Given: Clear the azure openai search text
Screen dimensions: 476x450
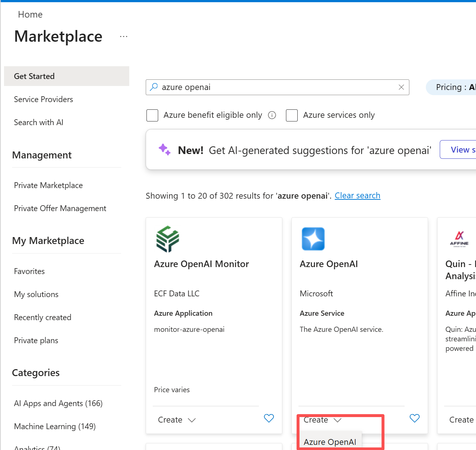Looking at the screenshot, I should 401,87.
